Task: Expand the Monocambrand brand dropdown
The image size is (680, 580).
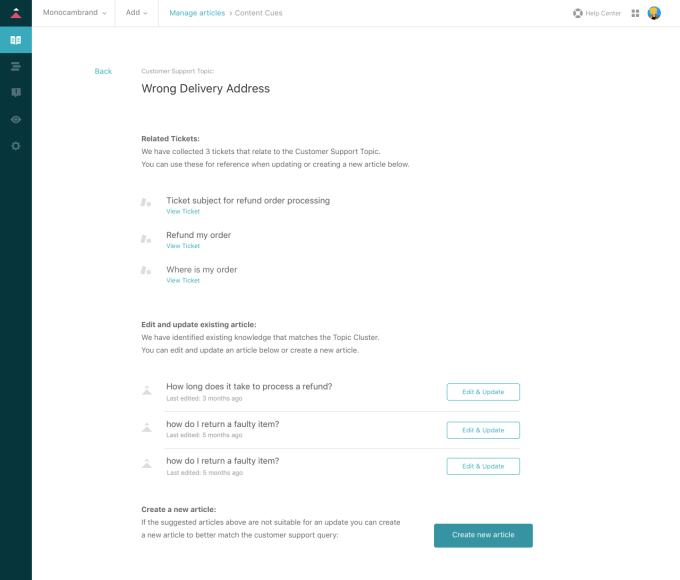Action: pos(74,13)
